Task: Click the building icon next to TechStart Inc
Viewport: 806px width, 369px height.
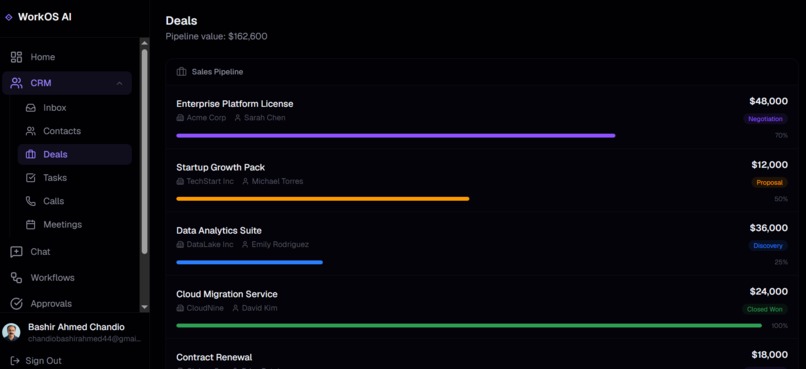Action: tap(180, 181)
